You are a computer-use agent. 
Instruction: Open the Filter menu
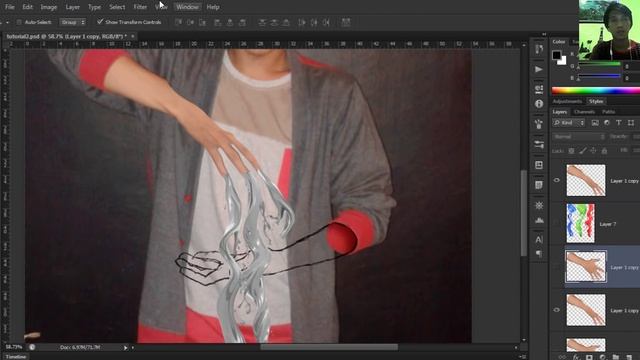140,7
